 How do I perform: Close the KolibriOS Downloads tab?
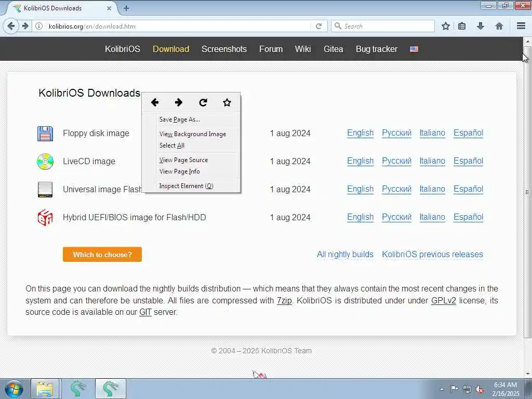coord(109,8)
